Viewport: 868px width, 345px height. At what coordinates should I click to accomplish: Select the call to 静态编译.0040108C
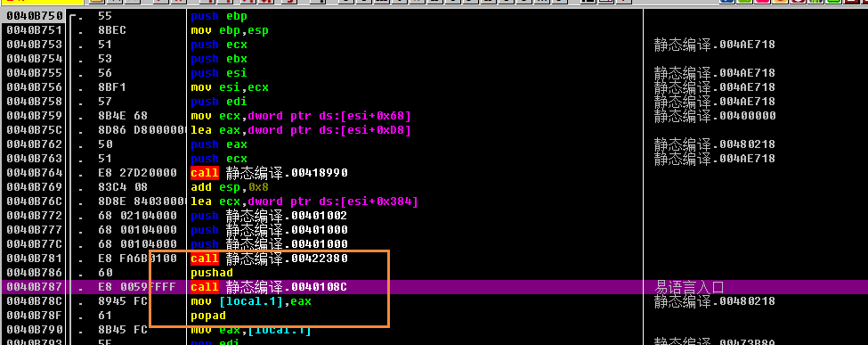coord(269,287)
